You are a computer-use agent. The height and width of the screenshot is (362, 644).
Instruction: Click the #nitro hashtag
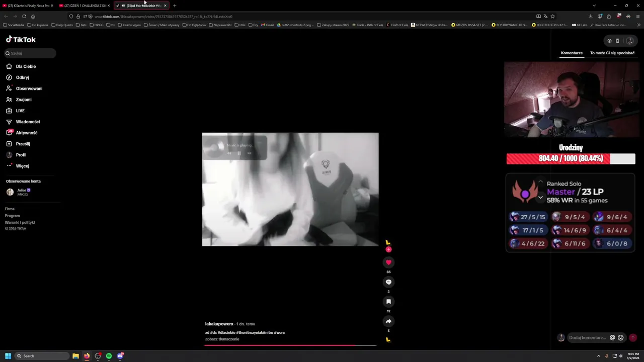(268, 332)
